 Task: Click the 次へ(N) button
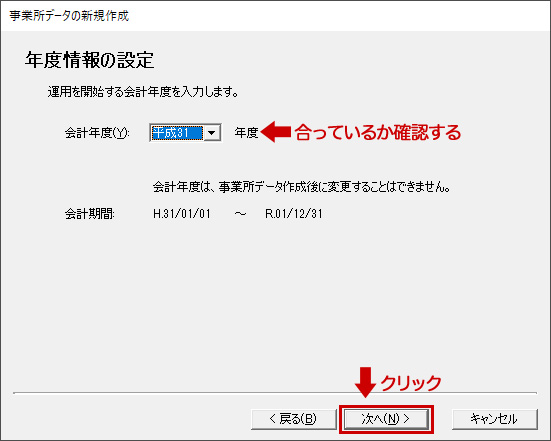click(386, 419)
